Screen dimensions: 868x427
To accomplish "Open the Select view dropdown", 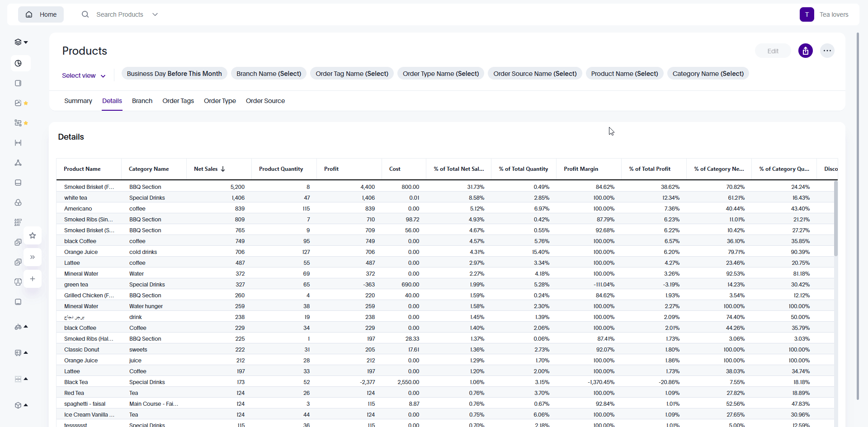I will 84,75.
